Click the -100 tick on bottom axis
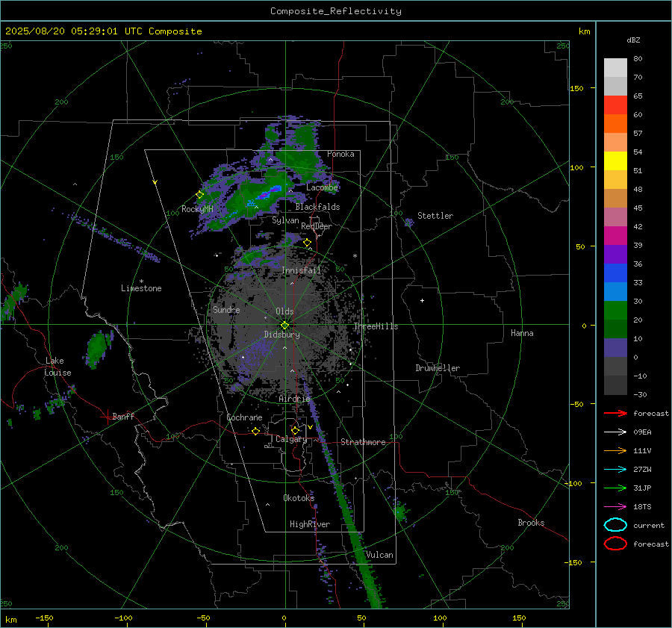Image resolution: width=672 pixels, height=628 pixels. 123,618
